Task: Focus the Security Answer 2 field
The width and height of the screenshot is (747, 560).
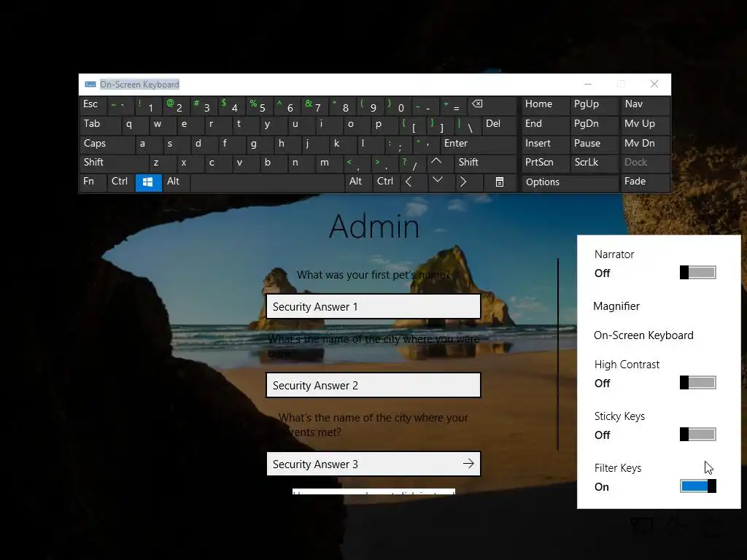Action: (x=373, y=385)
